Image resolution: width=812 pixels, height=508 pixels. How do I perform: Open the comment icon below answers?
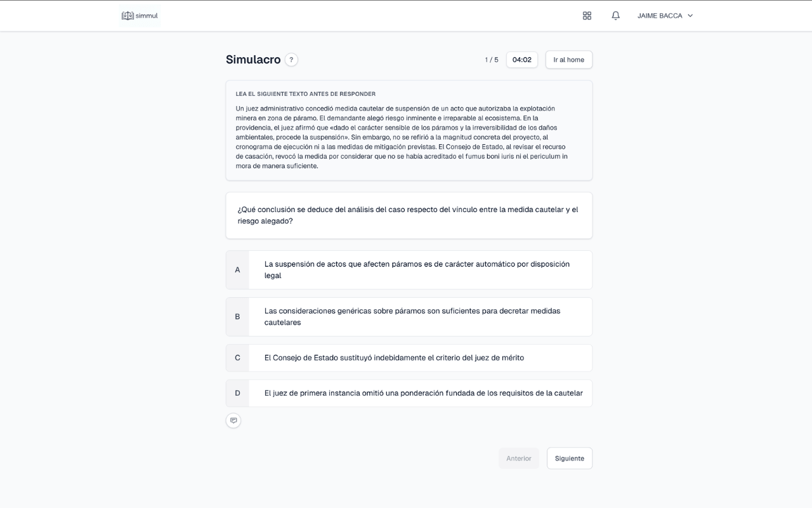click(233, 420)
